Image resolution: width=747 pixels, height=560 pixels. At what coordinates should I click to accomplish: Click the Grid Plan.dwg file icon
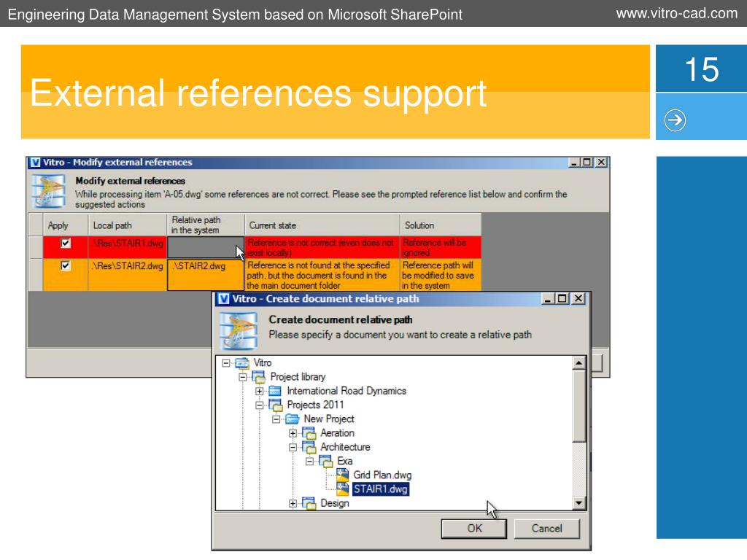[343, 475]
